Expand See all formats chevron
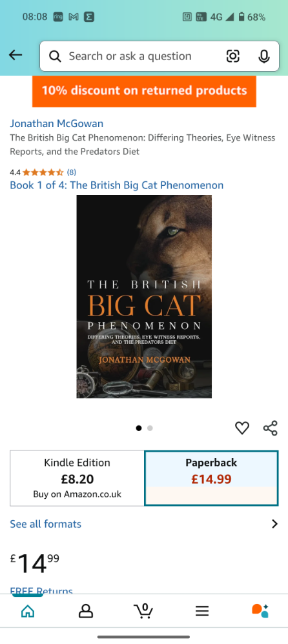Viewport: 288px width, 644px height. point(274,524)
